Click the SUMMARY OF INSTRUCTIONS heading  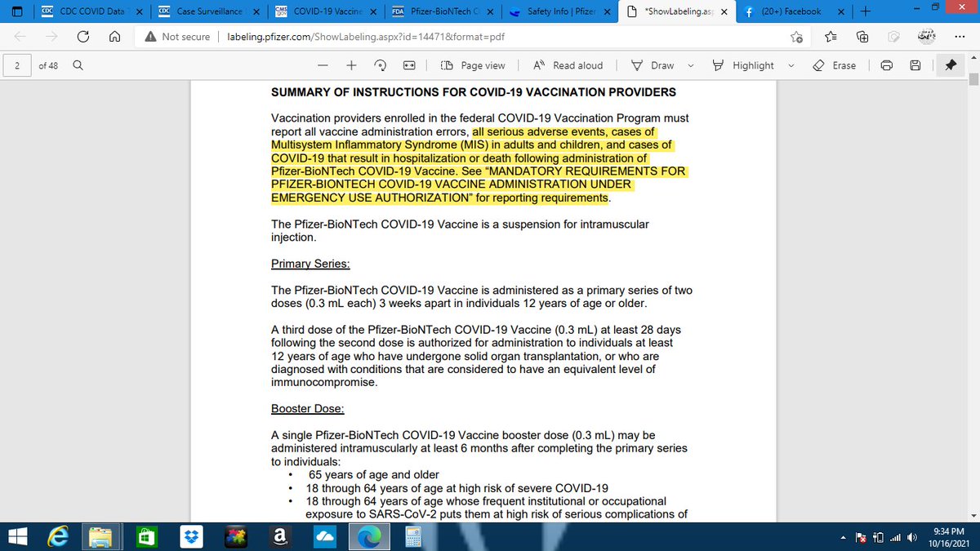[x=474, y=91]
